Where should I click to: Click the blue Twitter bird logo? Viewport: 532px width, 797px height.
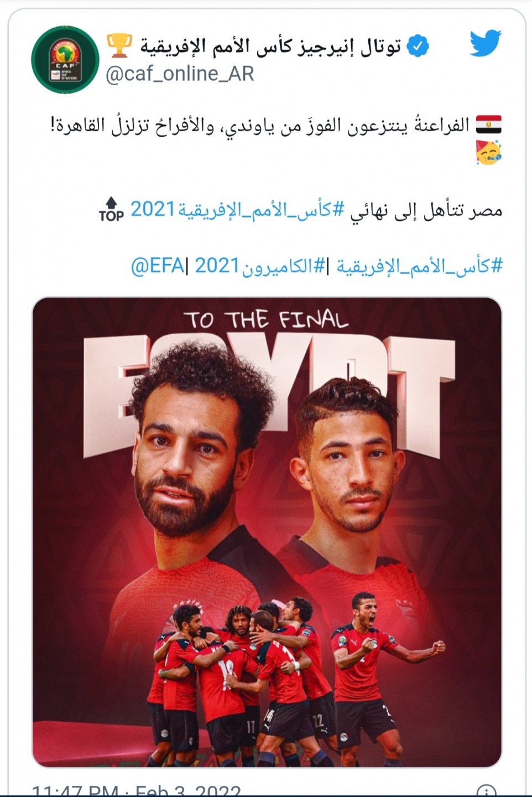pos(485,44)
